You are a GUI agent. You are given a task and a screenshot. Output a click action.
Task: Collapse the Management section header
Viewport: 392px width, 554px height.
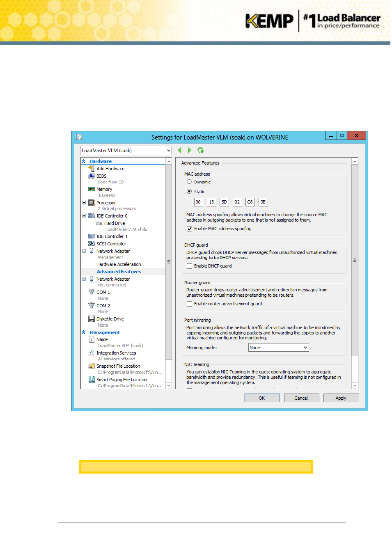point(84,332)
